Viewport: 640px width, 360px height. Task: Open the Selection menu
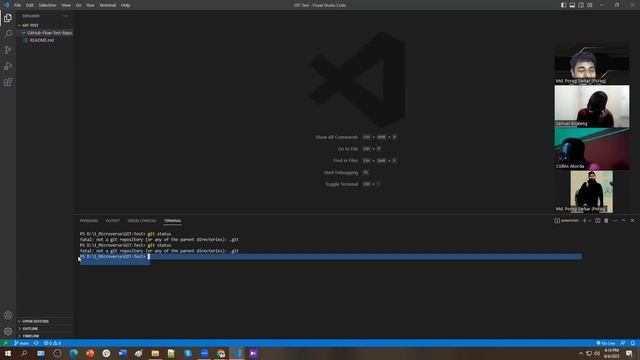[47, 5]
